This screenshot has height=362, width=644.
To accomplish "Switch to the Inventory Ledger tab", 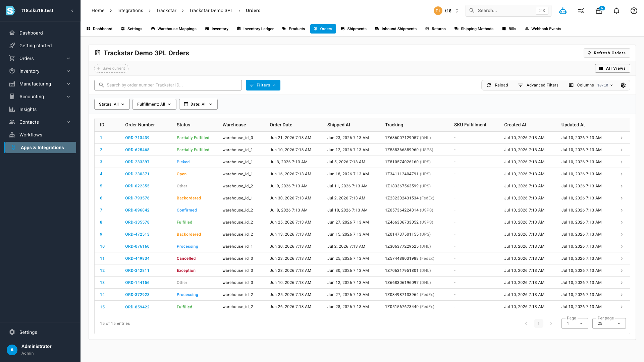I will point(255,29).
